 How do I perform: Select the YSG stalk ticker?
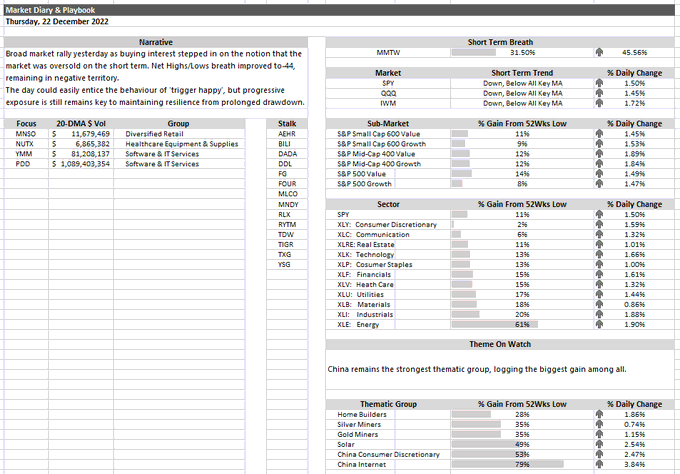tap(287, 264)
